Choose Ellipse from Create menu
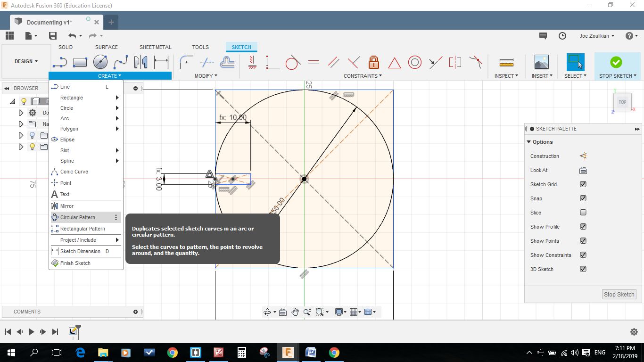This screenshot has width=644, height=362. click(x=85, y=140)
